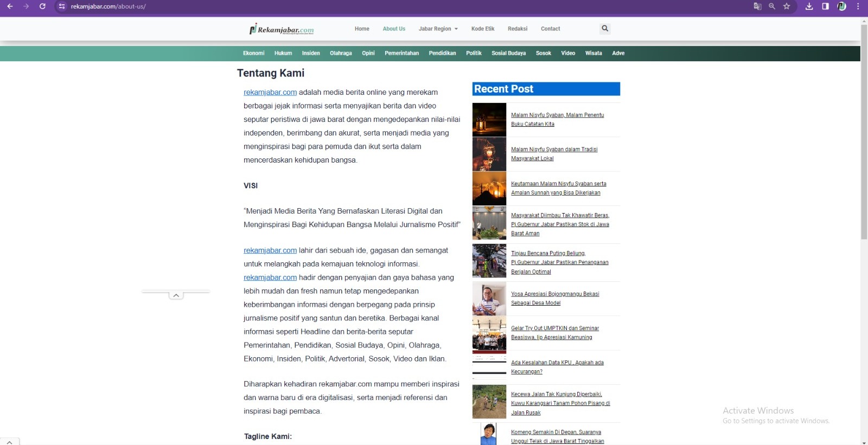Image resolution: width=868 pixels, height=445 pixels.
Task: Bookmark this page with star icon
Action: (x=787, y=7)
